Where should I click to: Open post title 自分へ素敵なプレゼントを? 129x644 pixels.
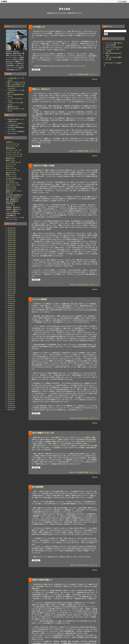[x=43, y=433]
